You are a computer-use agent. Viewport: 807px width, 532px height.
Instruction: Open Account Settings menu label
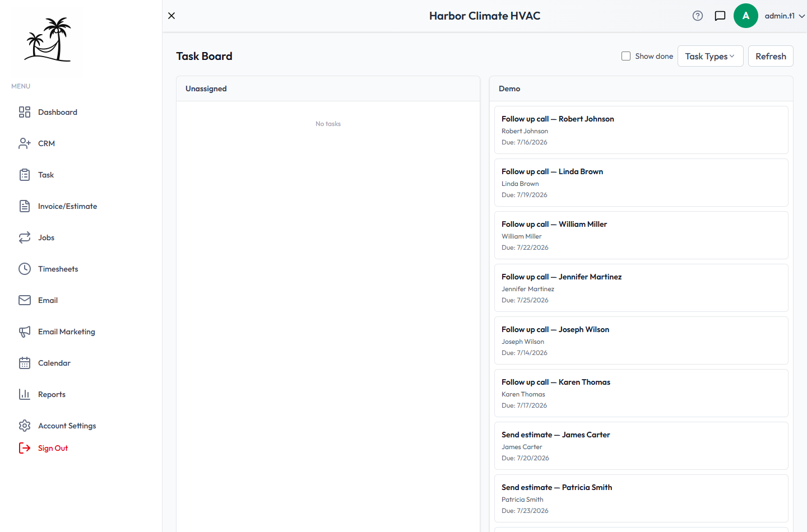pos(67,426)
